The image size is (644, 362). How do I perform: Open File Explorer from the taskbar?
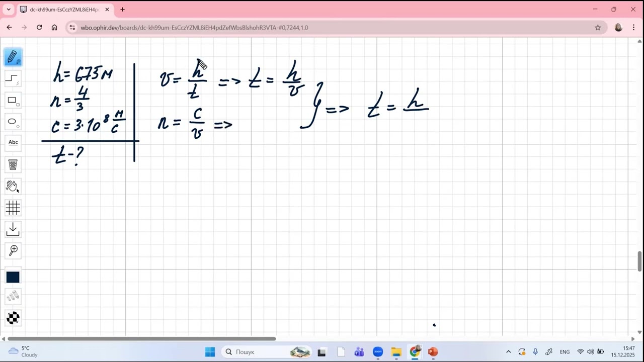(x=396, y=352)
